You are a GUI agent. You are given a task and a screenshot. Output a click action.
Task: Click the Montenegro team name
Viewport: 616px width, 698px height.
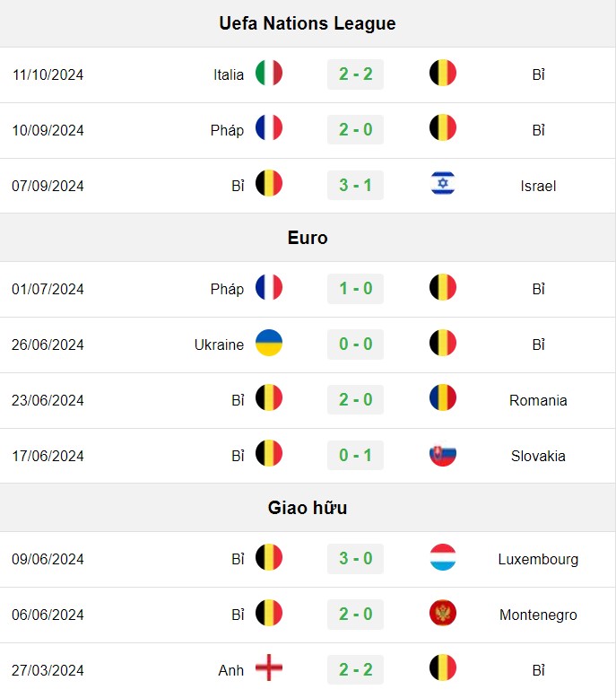[x=538, y=615]
